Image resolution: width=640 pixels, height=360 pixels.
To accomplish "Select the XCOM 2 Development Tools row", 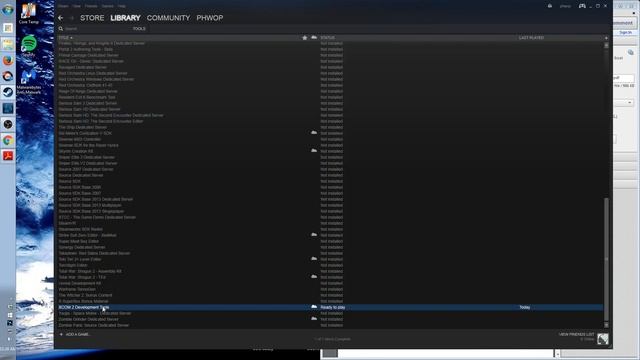I will (x=330, y=307).
